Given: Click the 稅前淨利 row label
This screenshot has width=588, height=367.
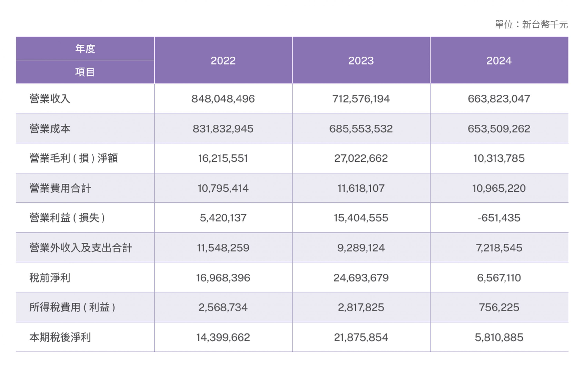Looking at the screenshot, I should 50,278.
